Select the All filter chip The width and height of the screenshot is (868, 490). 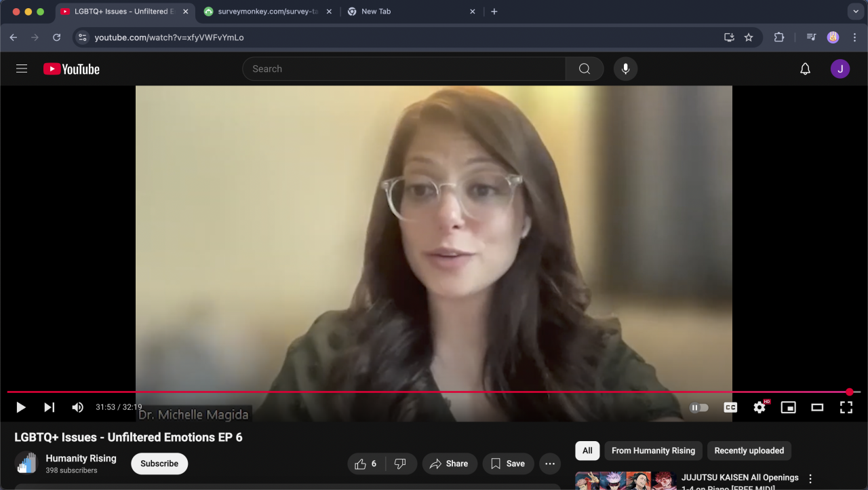pyautogui.click(x=587, y=451)
